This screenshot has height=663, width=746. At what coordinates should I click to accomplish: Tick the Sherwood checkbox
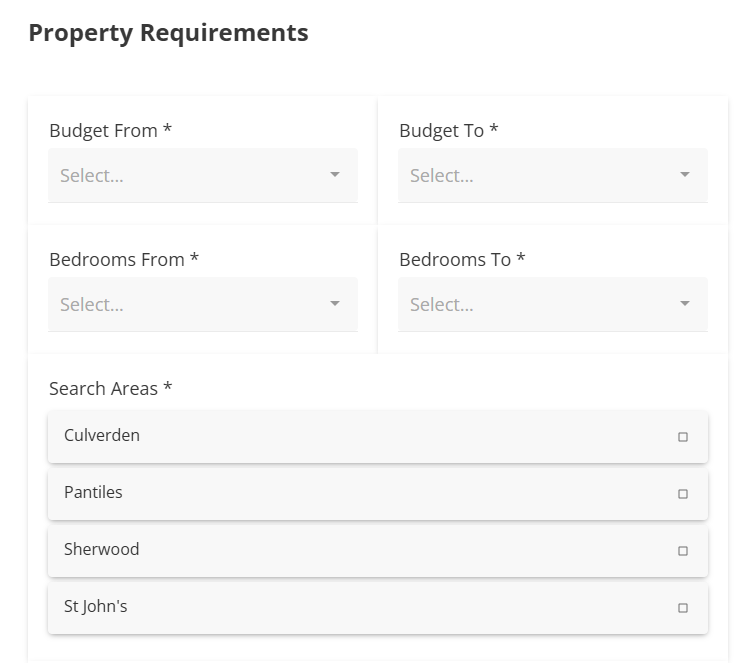[x=683, y=551]
